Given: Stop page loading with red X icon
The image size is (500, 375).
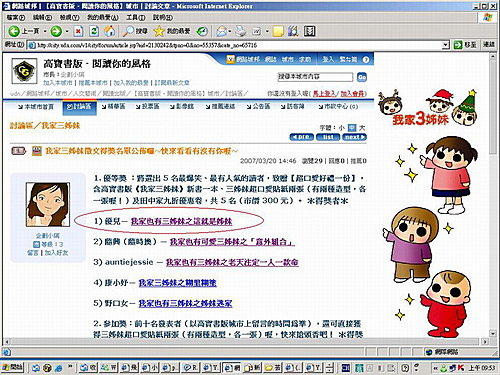Looking at the screenshot, I should click(x=78, y=31).
